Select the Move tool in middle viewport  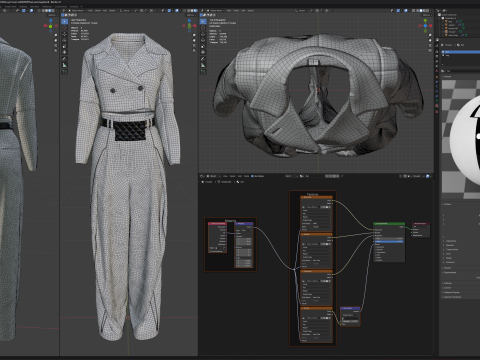tap(64, 34)
